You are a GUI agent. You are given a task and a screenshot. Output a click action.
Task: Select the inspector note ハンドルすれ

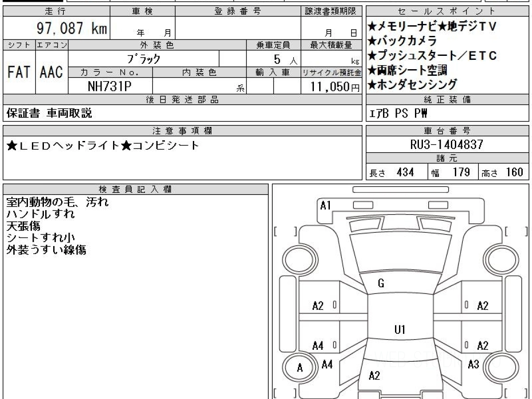(x=41, y=215)
